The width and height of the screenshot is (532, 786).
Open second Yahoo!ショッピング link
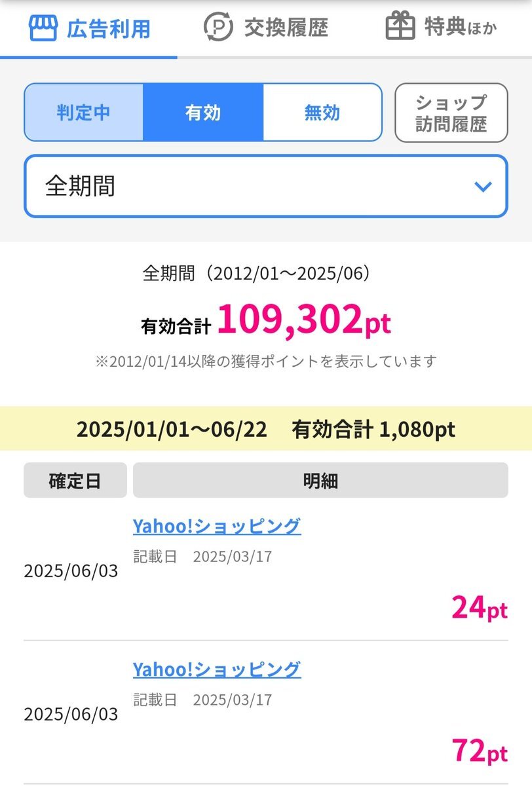pyautogui.click(x=217, y=669)
